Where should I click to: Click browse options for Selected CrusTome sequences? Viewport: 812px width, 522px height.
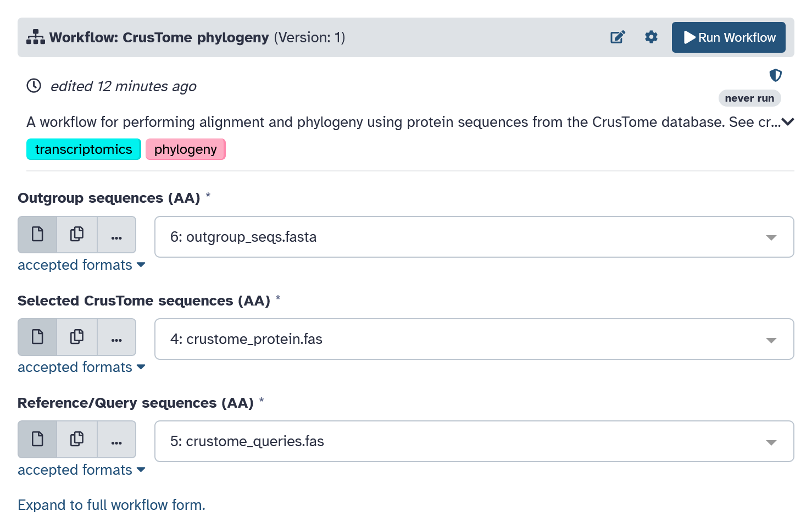coord(116,337)
